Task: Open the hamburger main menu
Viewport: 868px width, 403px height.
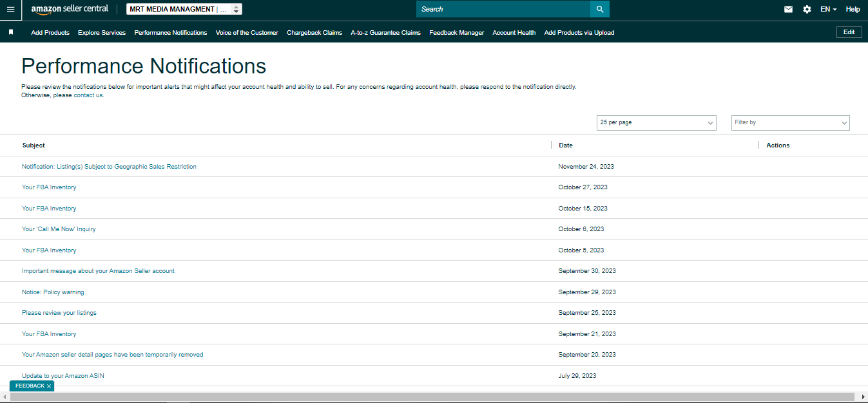Action: pos(10,9)
